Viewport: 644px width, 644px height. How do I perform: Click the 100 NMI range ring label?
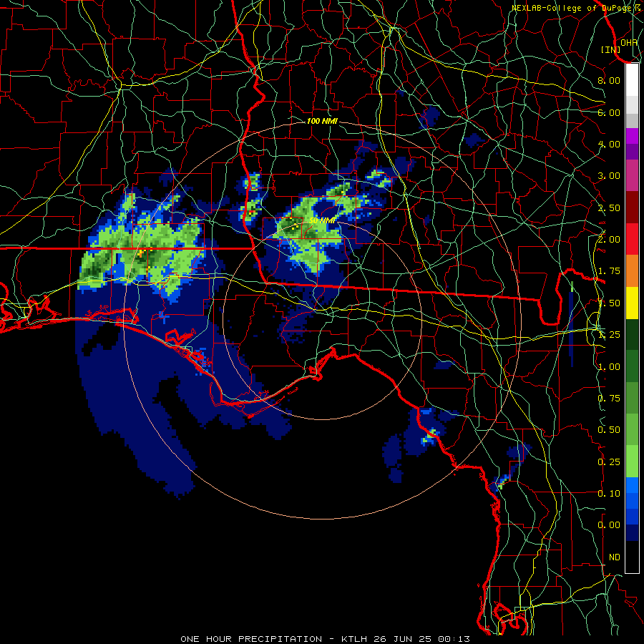pyautogui.click(x=322, y=121)
